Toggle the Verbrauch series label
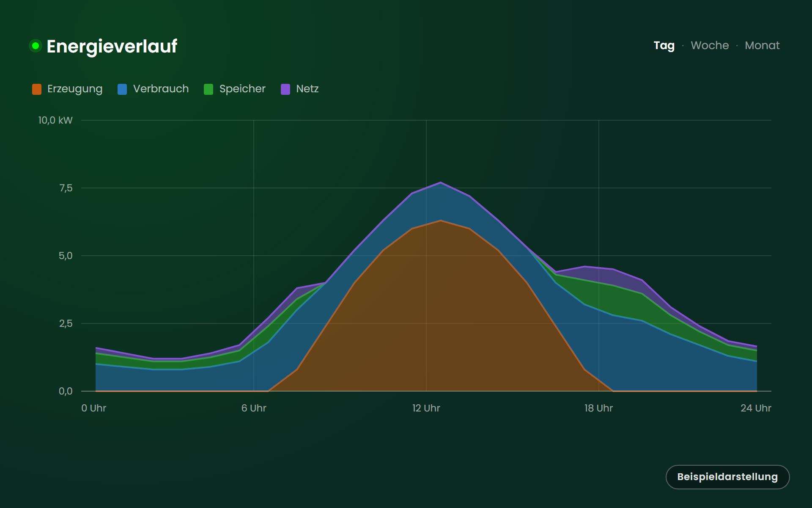The width and height of the screenshot is (812, 508). (x=161, y=89)
